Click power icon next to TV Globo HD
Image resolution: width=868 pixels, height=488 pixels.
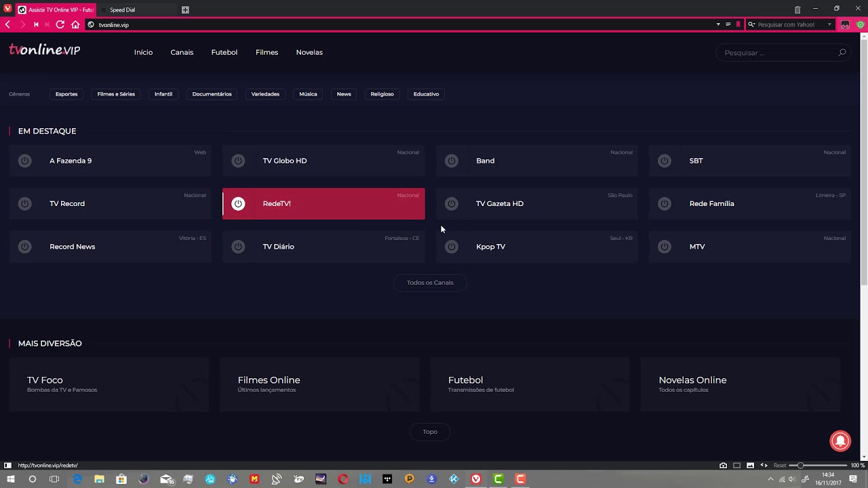238,161
